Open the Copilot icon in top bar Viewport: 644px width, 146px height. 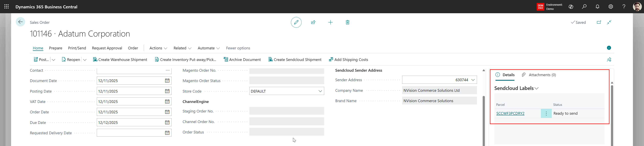[571, 7]
